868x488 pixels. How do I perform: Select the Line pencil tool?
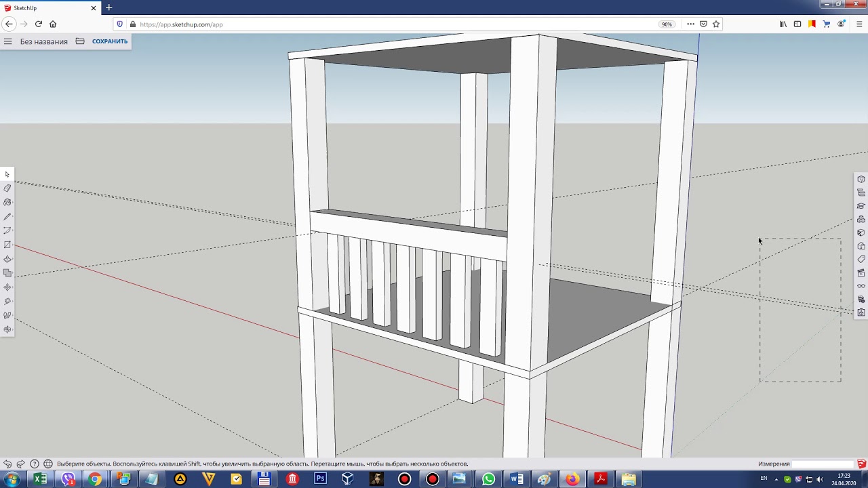pos(7,217)
